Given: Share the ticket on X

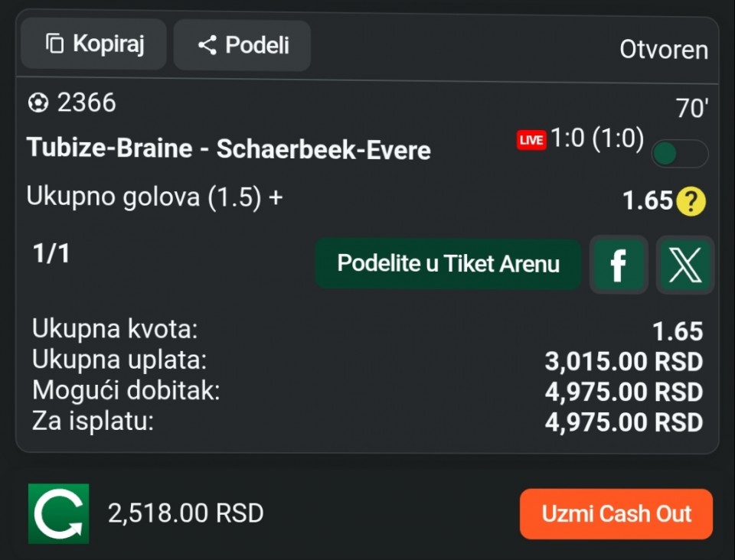Looking at the screenshot, I should click(684, 265).
